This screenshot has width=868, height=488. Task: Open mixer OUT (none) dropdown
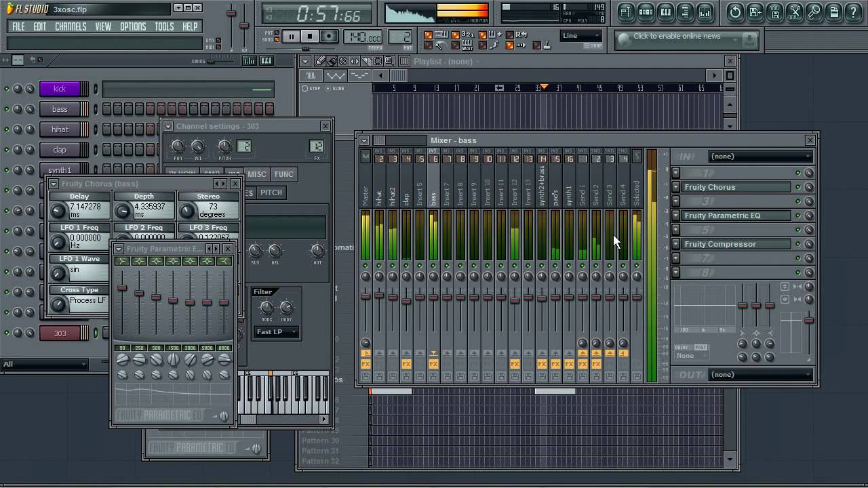point(761,375)
